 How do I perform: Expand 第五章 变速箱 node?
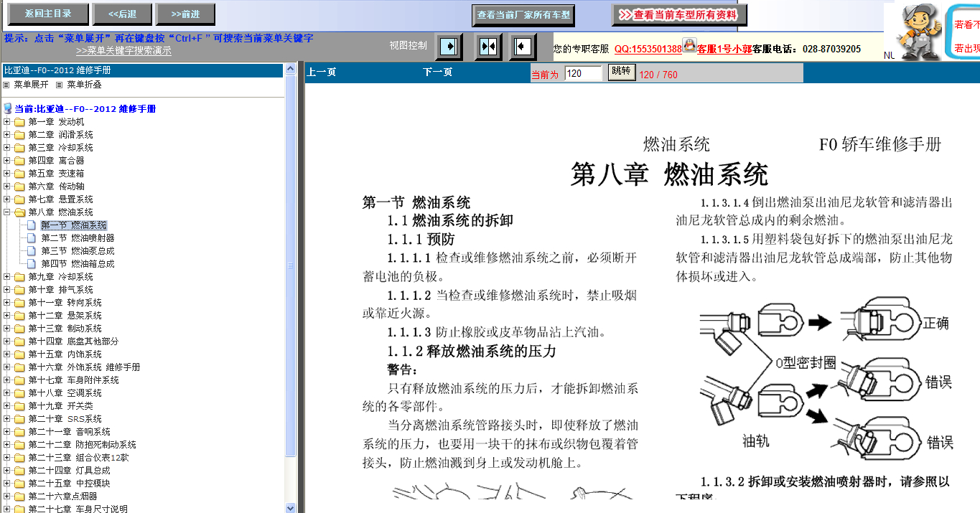click(7, 174)
